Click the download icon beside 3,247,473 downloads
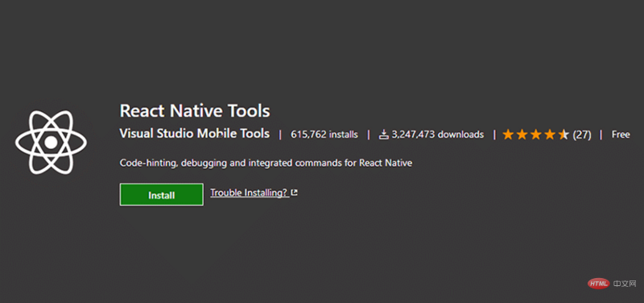644x303 pixels. coord(384,135)
